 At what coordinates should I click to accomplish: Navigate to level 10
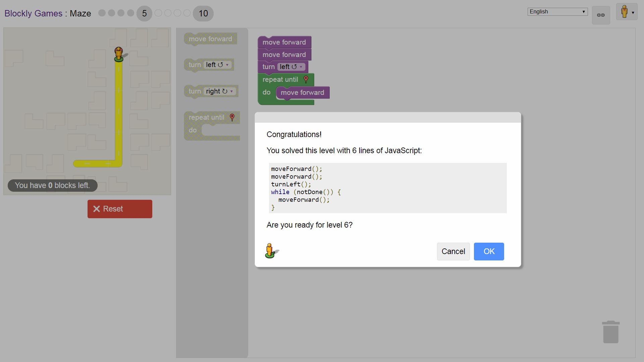point(203,13)
